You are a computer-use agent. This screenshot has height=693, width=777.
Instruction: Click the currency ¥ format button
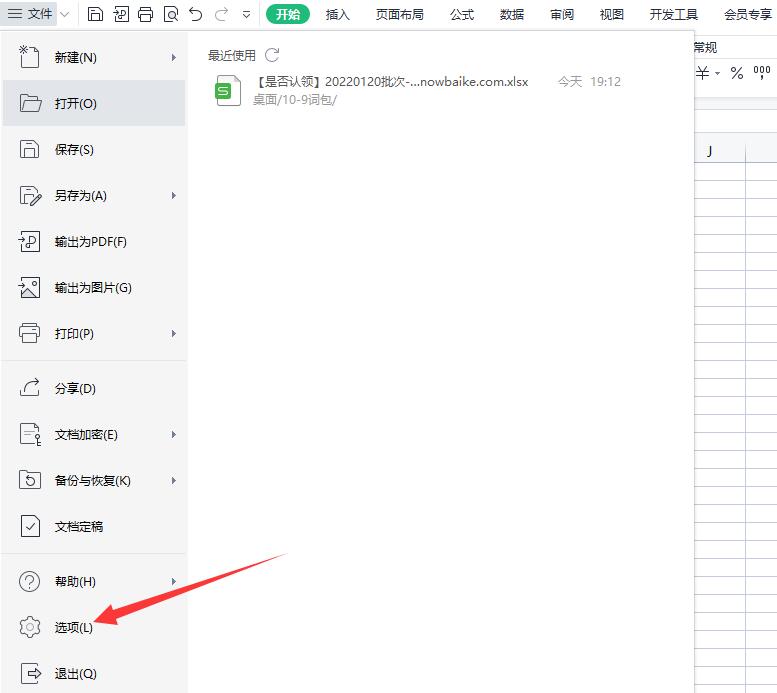(702, 73)
